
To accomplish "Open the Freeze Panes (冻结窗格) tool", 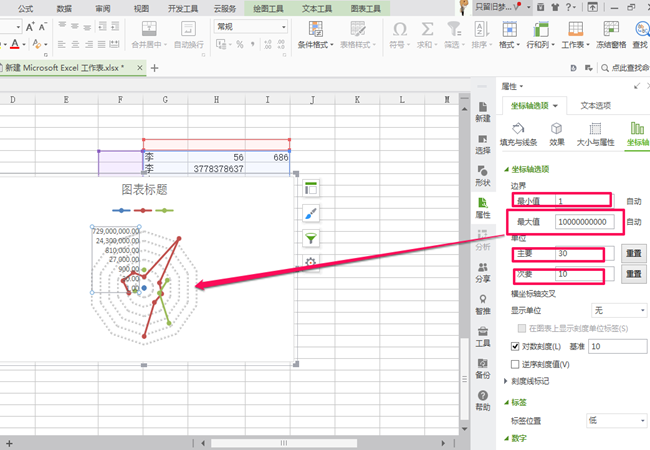I will click(x=611, y=35).
